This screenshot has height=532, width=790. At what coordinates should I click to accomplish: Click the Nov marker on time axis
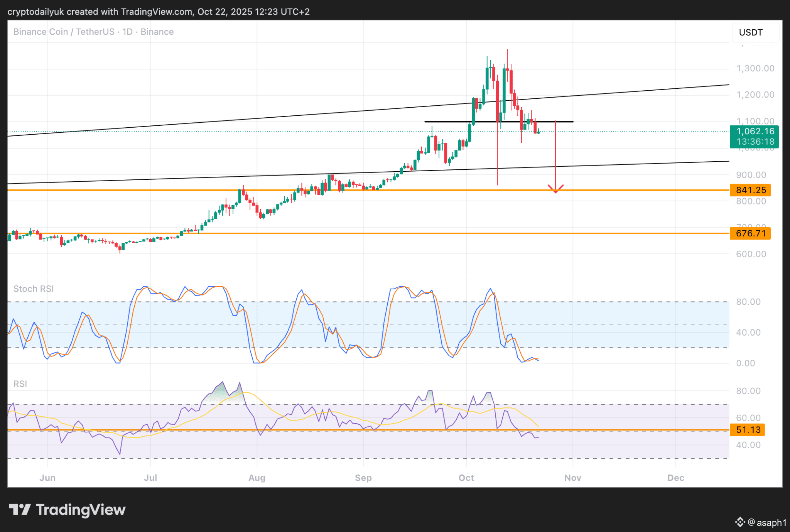pyautogui.click(x=572, y=478)
